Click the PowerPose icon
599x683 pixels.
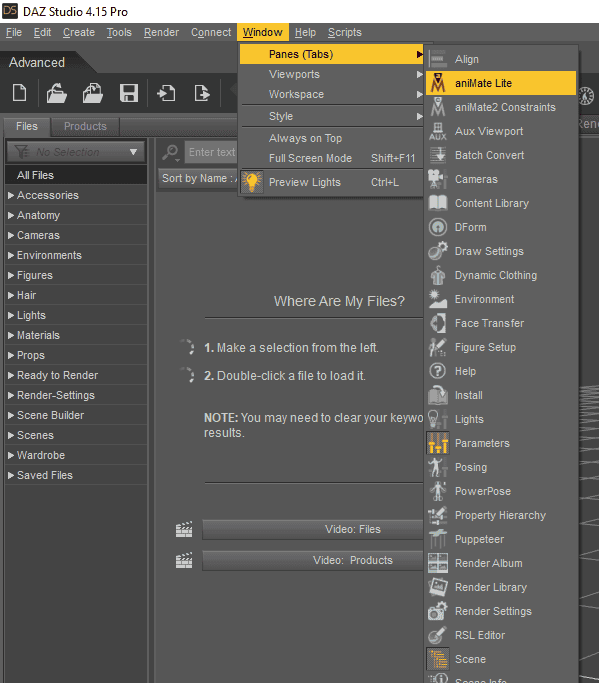click(x=438, y=491)
